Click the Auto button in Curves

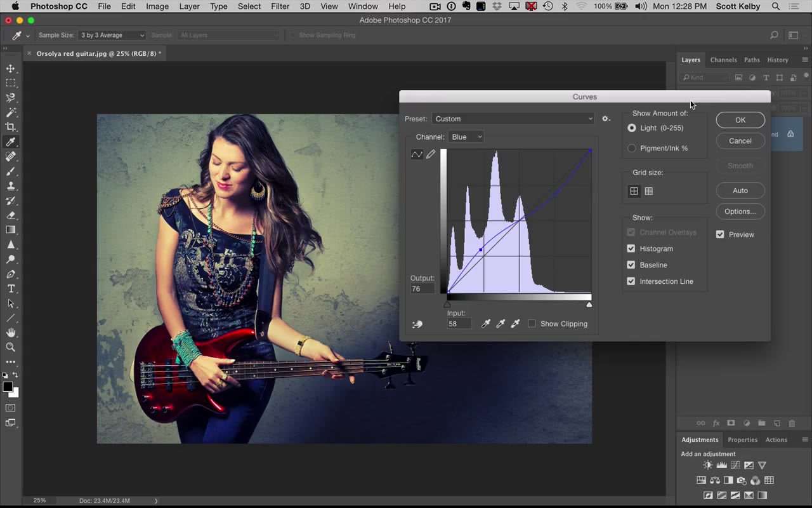click(740, 190)
